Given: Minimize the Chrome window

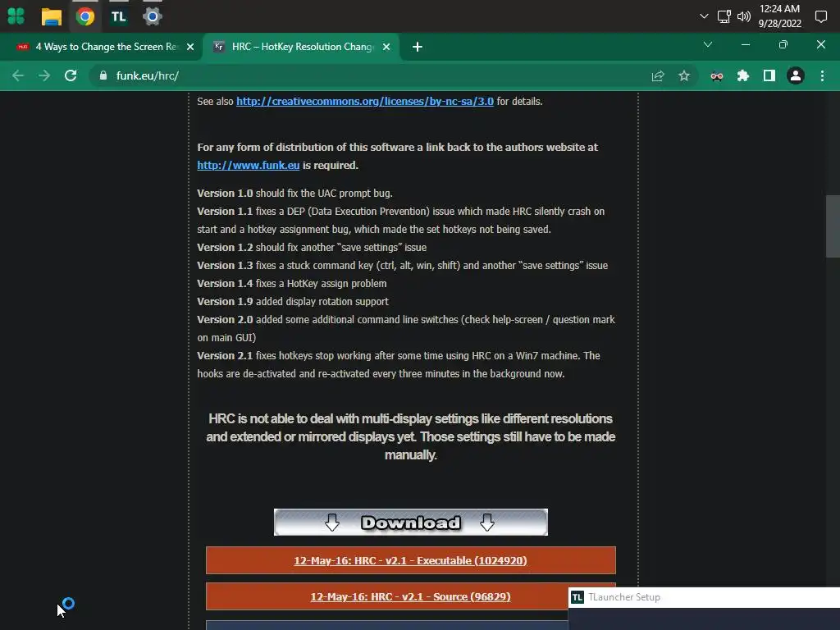Looking at the screenshot, I should pos(745,44).
